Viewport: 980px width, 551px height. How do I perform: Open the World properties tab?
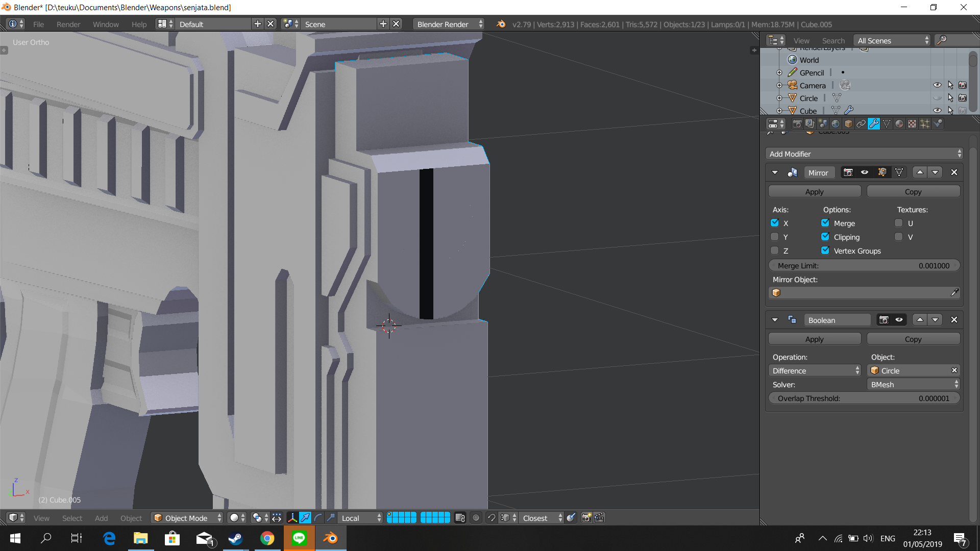pyautogui.click(x=836, y=123)
